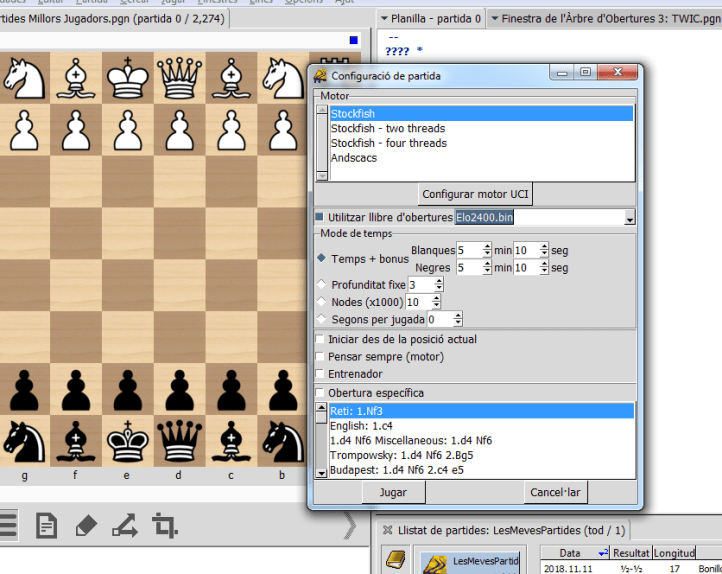The height and width of the screenshot is (574, 722).
Task: Click the branching arrows icon below the board
Action: (125, 526)
